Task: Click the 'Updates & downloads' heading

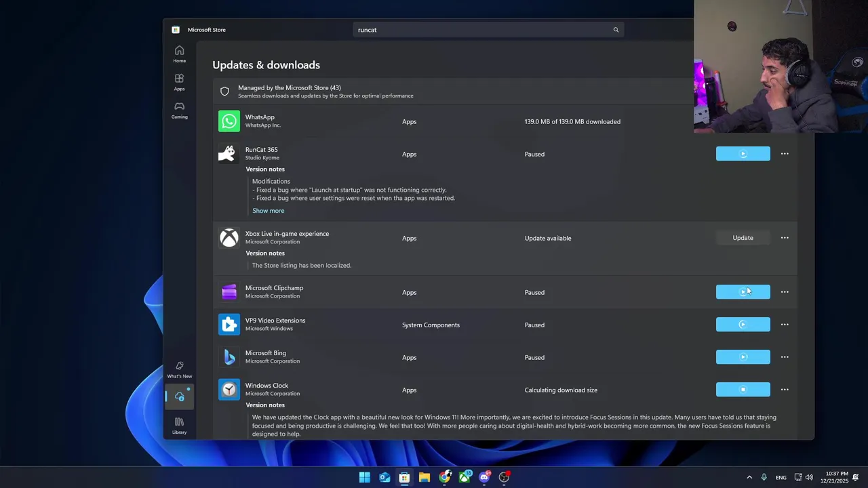Action: pyautogui.click(x=266, y=65)
